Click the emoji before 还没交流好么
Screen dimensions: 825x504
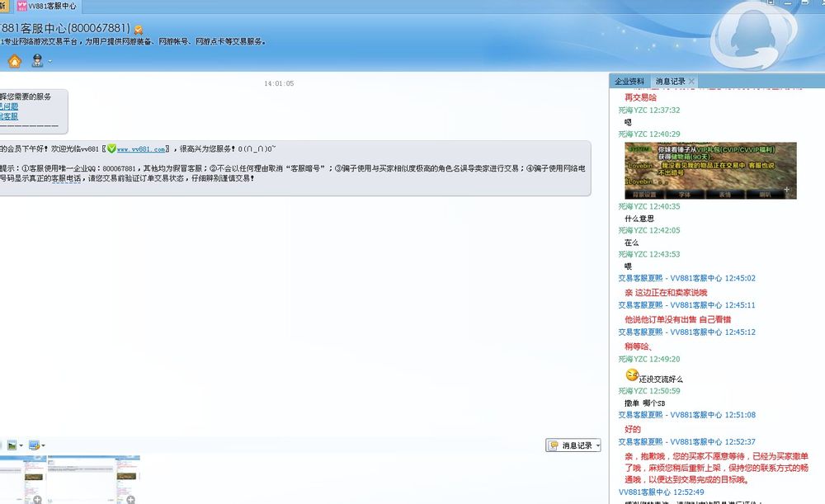[632, 375]
